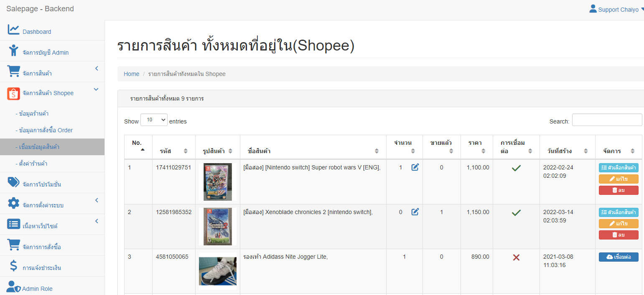Open the Show entries count dropdown
Viewport: 644px width, 295px height.
[x=154, y=120]
